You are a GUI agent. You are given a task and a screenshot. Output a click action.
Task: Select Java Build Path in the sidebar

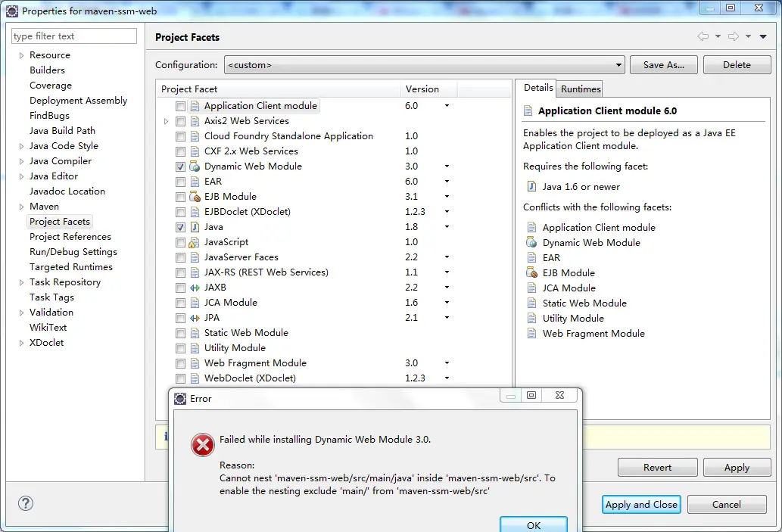(x=62, y=131)
